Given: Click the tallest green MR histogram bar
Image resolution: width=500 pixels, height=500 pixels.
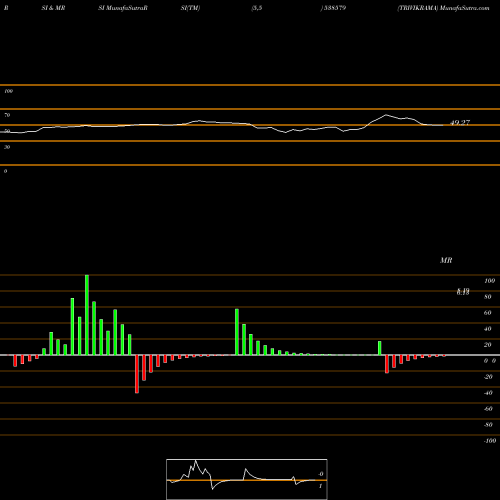Looking at the screenshot, I should pos(87,315).
